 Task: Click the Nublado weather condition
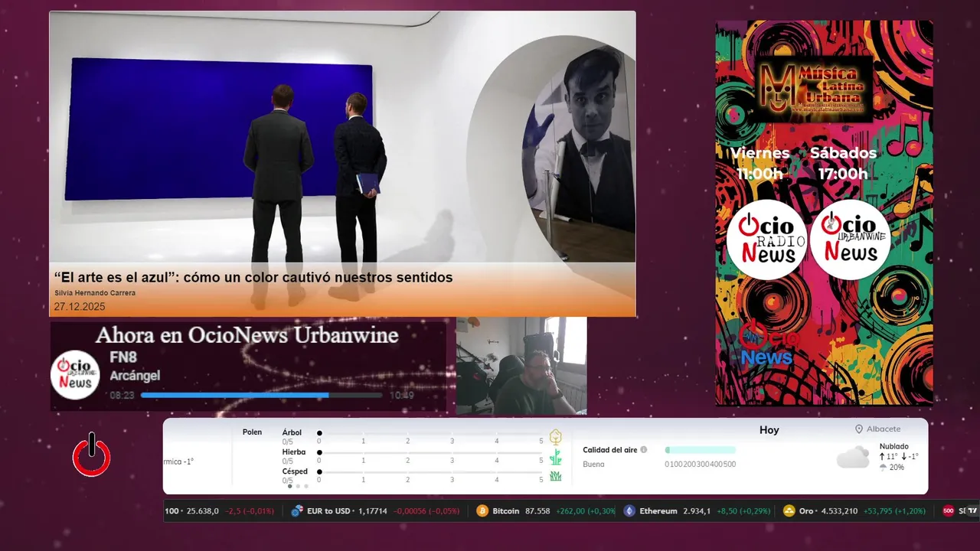click(894, 446)
